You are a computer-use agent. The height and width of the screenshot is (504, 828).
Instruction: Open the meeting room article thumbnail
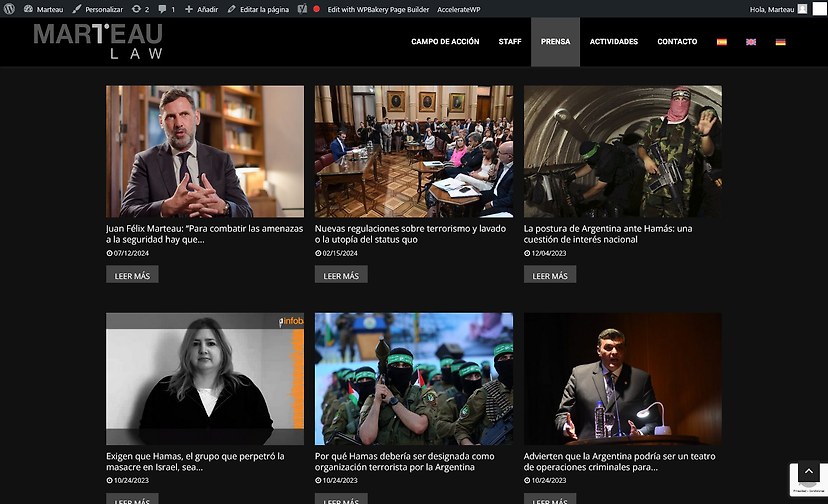pos(413,151)
